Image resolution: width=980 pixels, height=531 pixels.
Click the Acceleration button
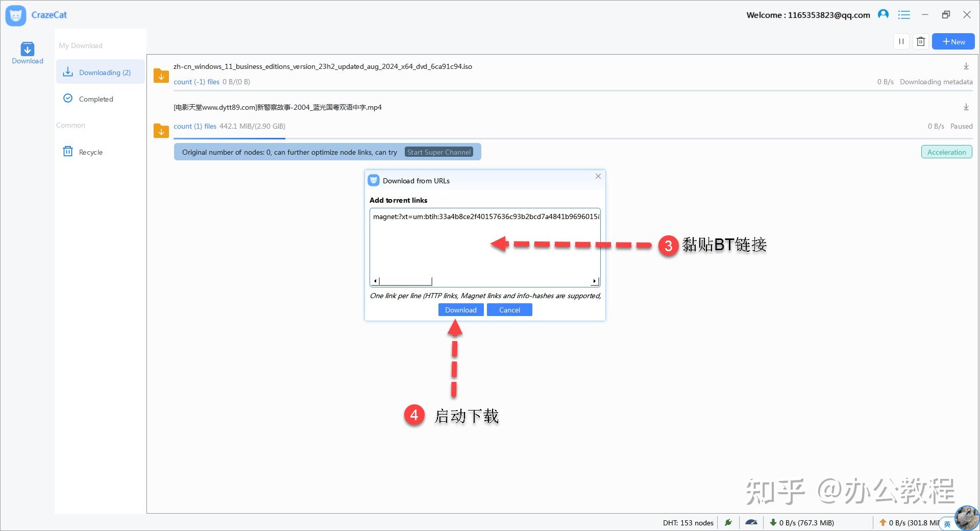[946, 152]
